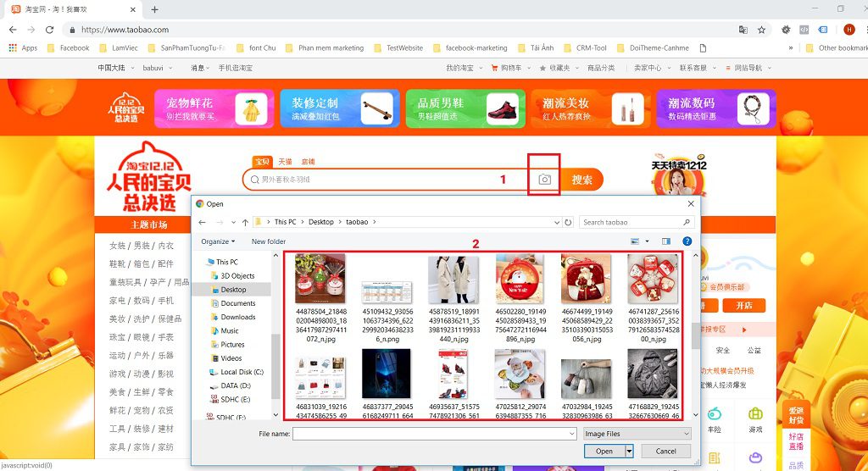The height and width of the screenshot is (471, 868).
Task: Select the 天猫 search tab
Action: pyautogui.click(x=285, y=162)
